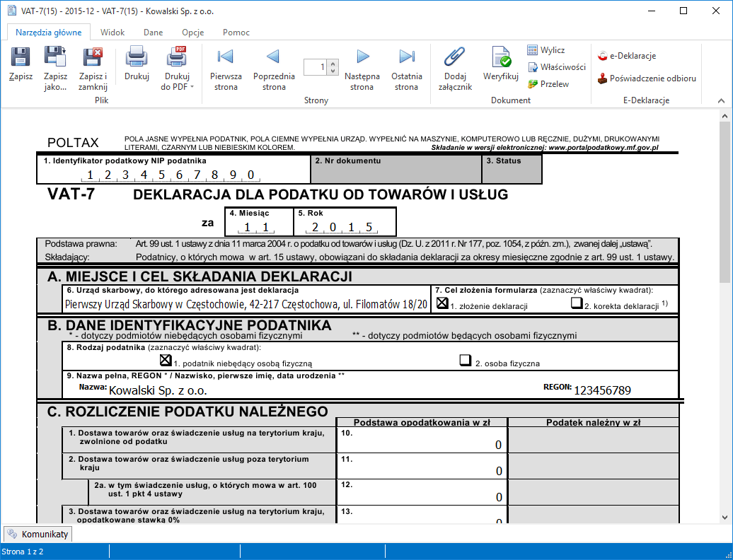
Task: Click the Nazwa field Kowalski Sp. z o.o.
Action: pyautogui.click(x=158, y=390)
